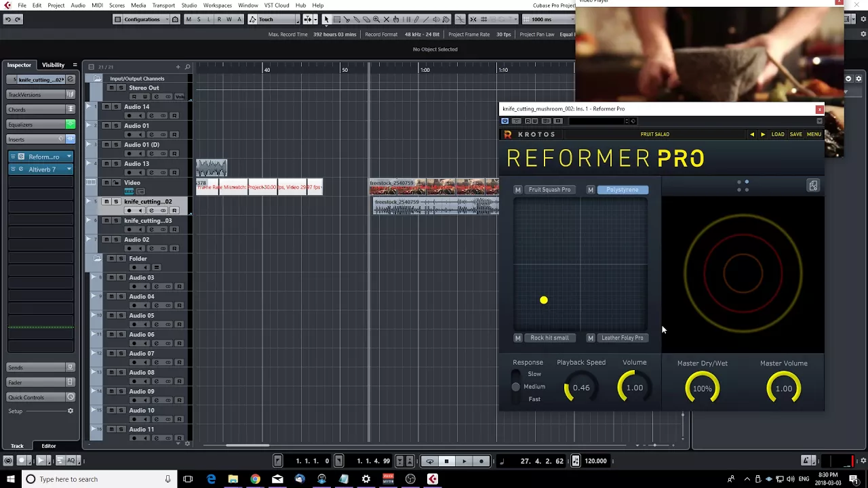Open the VST Cloud menu
868x488 pixels.
pos(277,5)
